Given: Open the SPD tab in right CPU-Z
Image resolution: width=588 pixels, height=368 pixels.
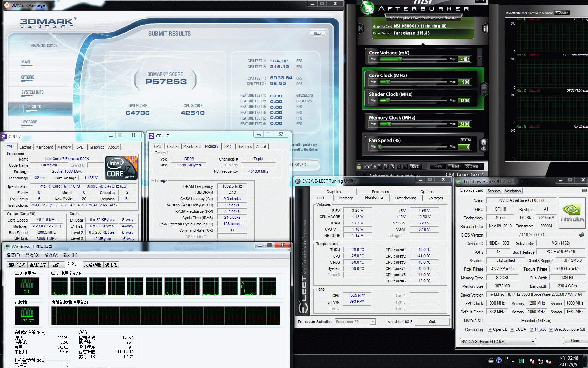Looking at the screenshot, I should (x=228, y=146).
